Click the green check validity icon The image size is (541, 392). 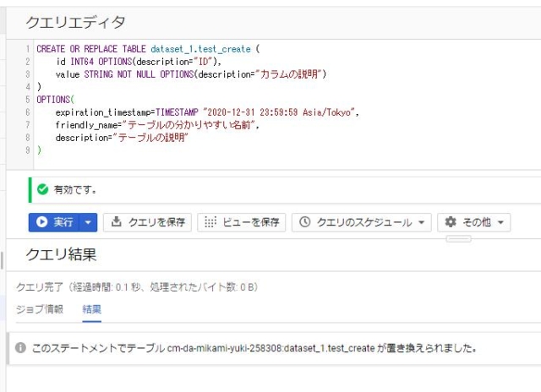click(x=42, y=189)
